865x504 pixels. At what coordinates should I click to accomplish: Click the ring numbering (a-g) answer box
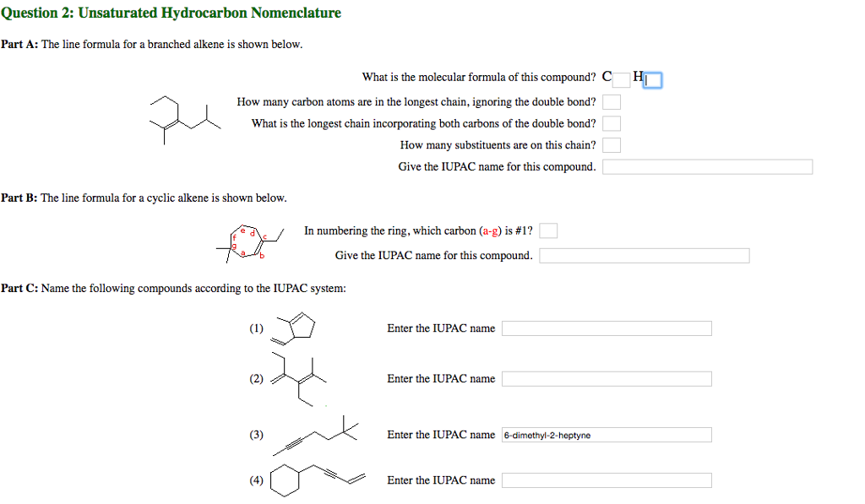pos(547,230)
